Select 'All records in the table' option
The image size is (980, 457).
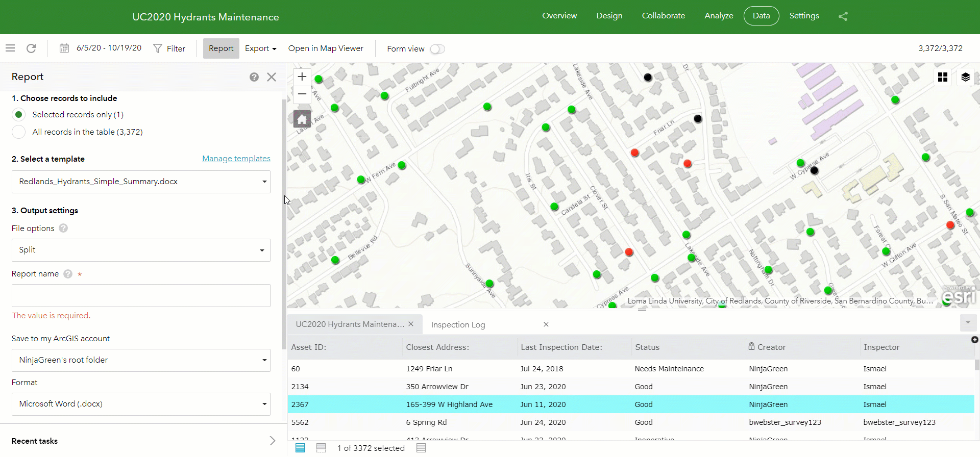click(x=19, y=132)
